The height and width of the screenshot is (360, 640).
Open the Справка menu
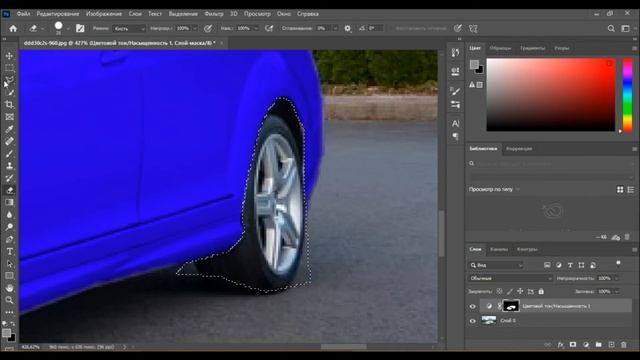(308, 14)
